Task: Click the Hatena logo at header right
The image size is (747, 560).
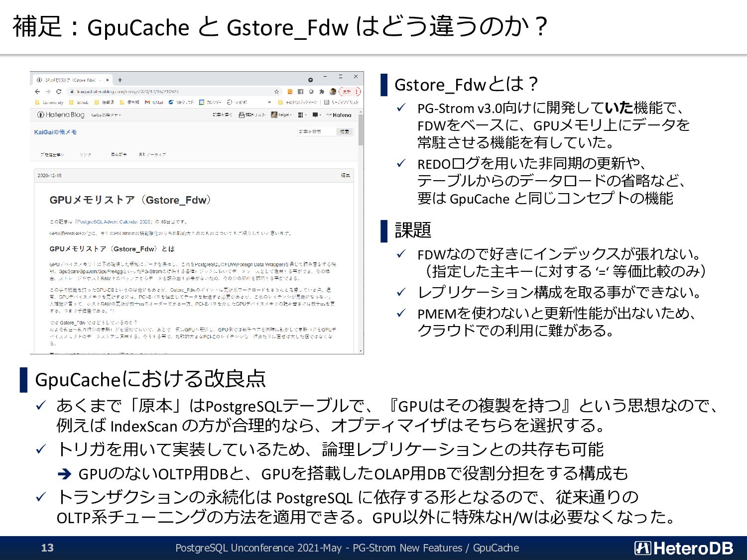Action: click(x=339, y=115)
